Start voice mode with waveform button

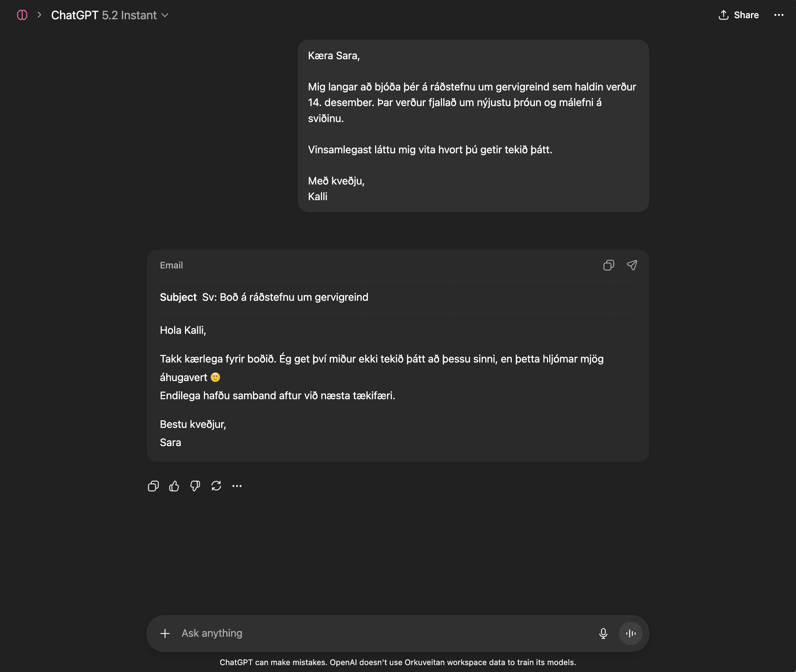[x=631, y=633]
